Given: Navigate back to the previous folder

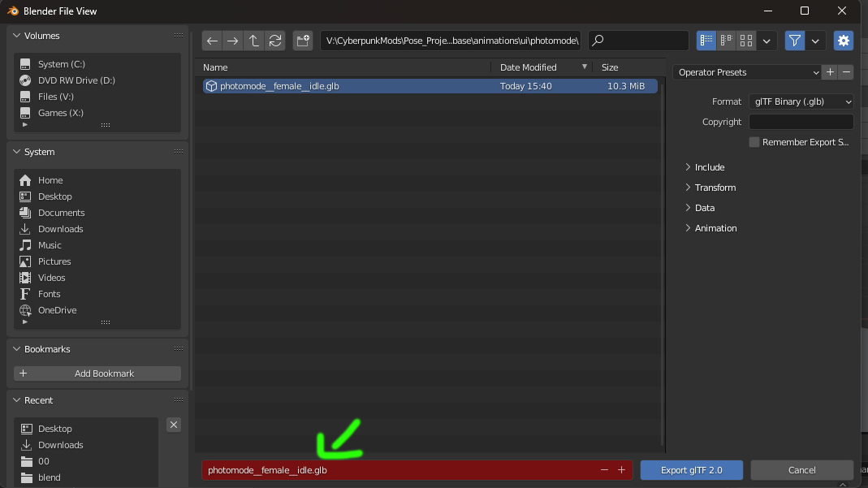Looking at the screenshot, I should click(212, 40).
